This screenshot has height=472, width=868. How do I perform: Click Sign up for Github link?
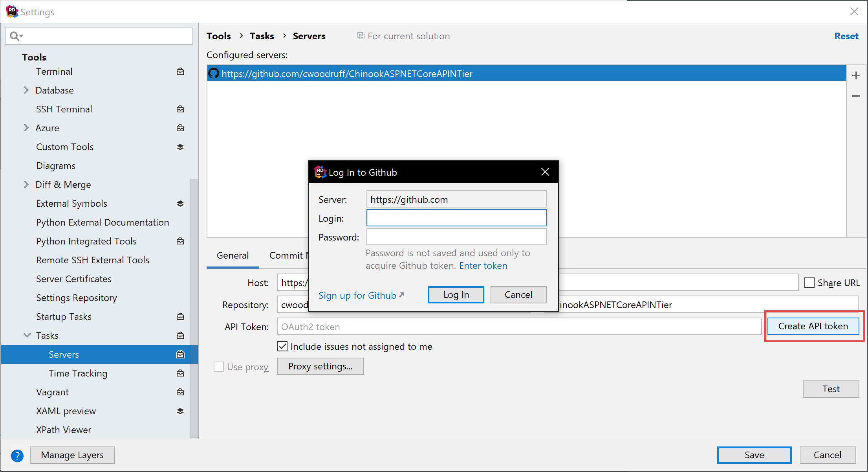click(x=360, y=295)
